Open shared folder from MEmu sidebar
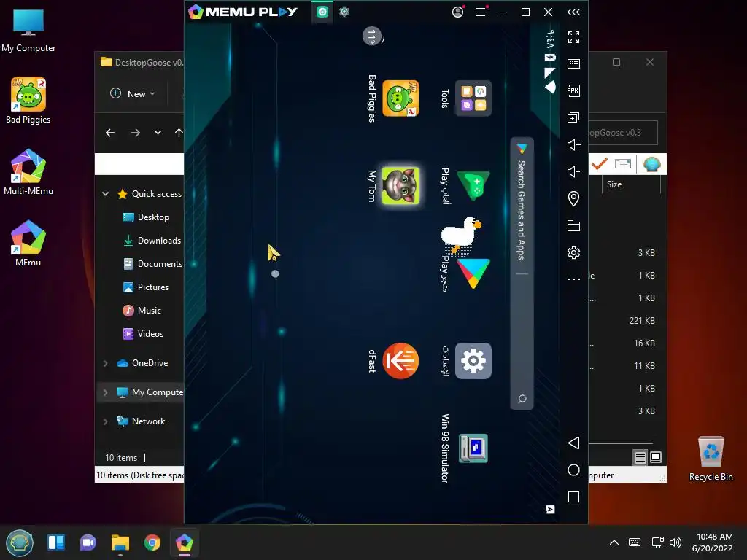Image resolution: width=747 pixels, height=560 pixels. (573, 226)
